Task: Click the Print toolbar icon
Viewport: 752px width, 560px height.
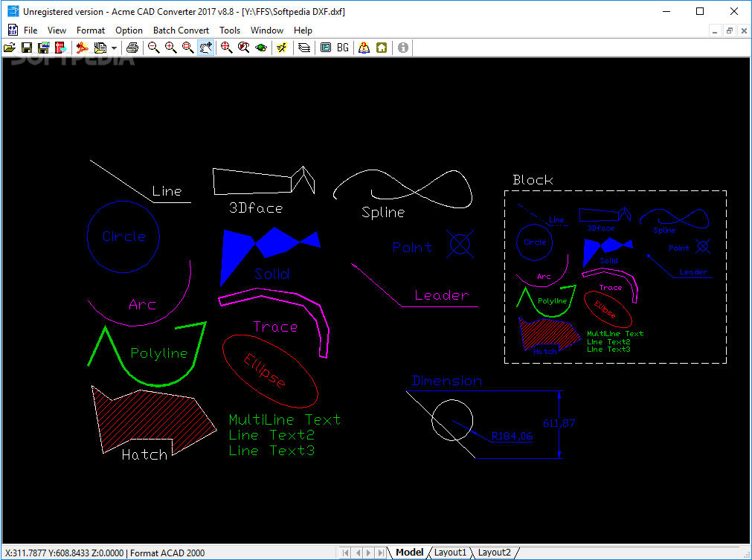Action: click(x=133, y=47)
